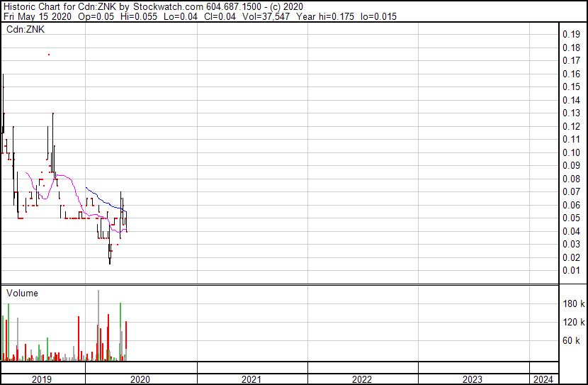Select the 2023 year on timeline
The height and width of the screenshot is (385, 588).
[x=473, y=379]
